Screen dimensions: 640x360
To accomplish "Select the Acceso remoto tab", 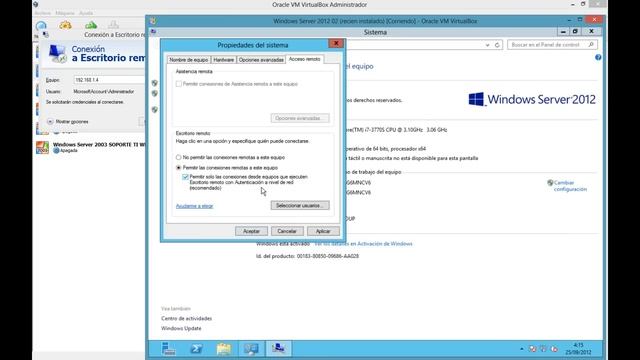I will (304, 59).
